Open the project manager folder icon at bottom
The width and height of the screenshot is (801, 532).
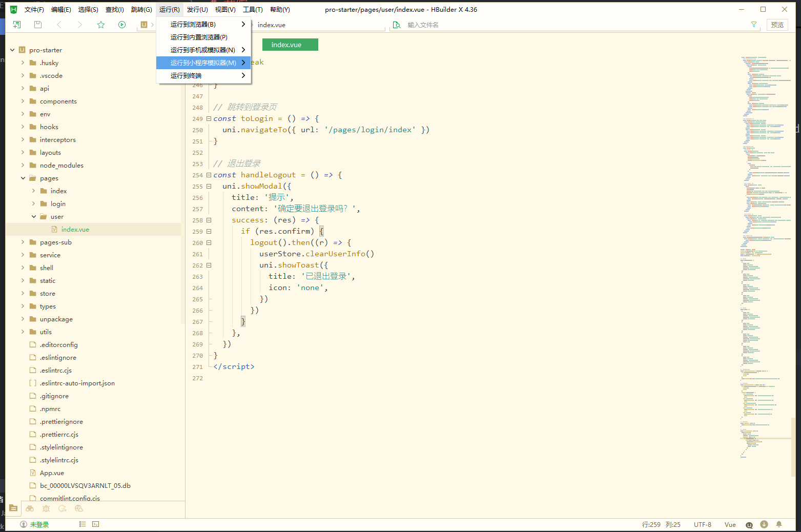14,508
